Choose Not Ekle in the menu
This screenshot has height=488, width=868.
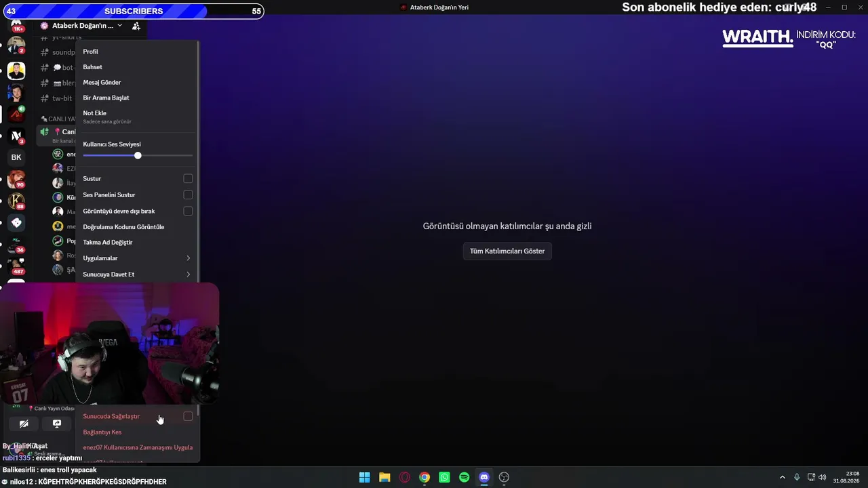[137, 116]
